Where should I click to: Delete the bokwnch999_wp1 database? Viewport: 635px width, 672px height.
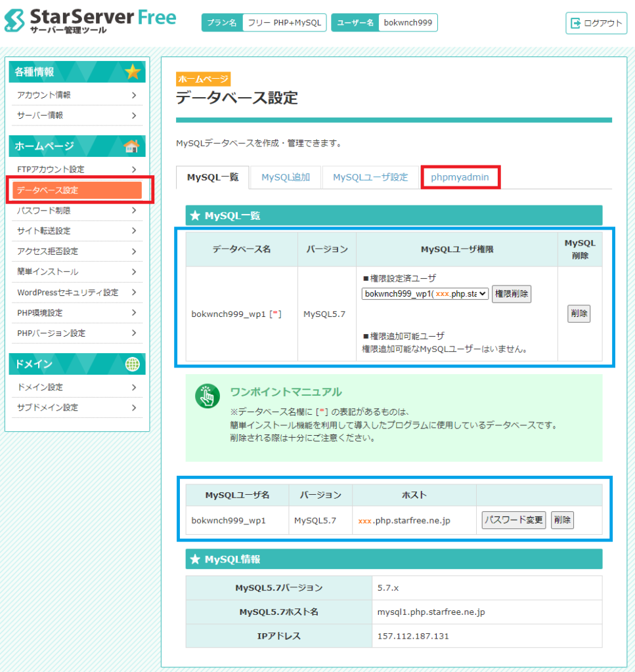[579, 314]
